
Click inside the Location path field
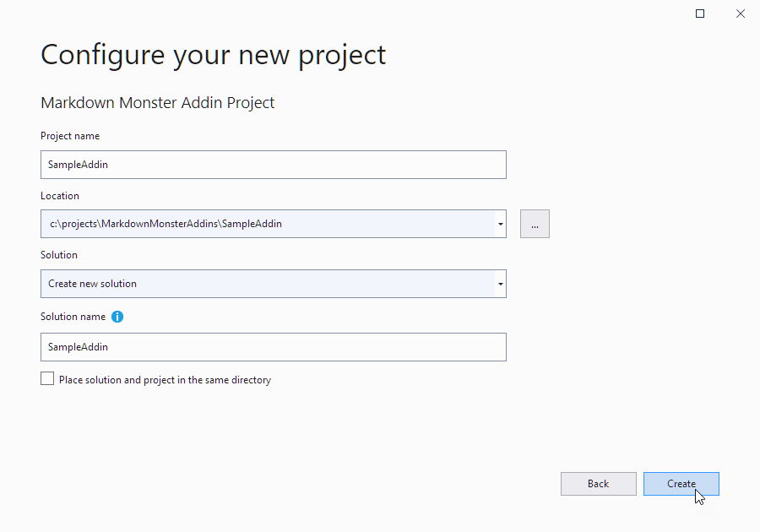coord(268,224)
